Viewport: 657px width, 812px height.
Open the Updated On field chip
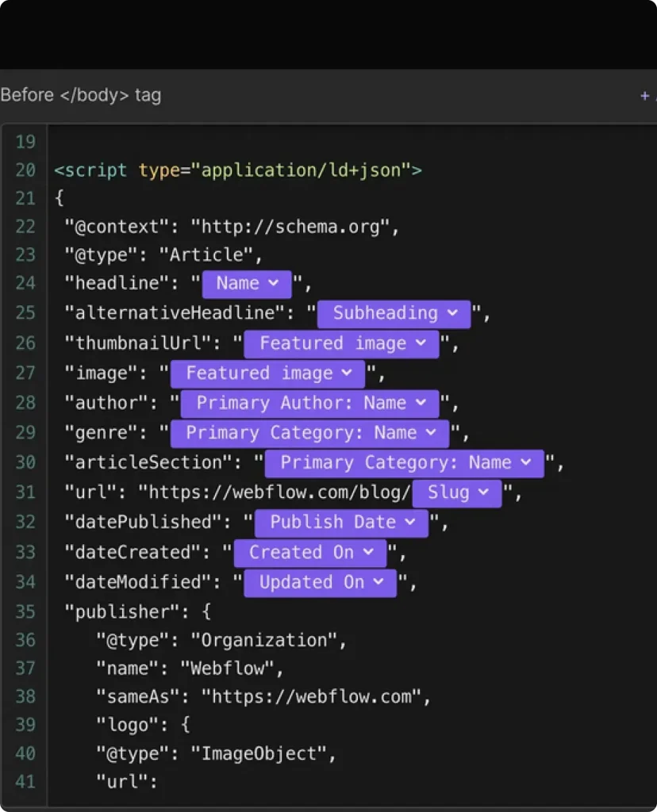click(x=320, y=582)
